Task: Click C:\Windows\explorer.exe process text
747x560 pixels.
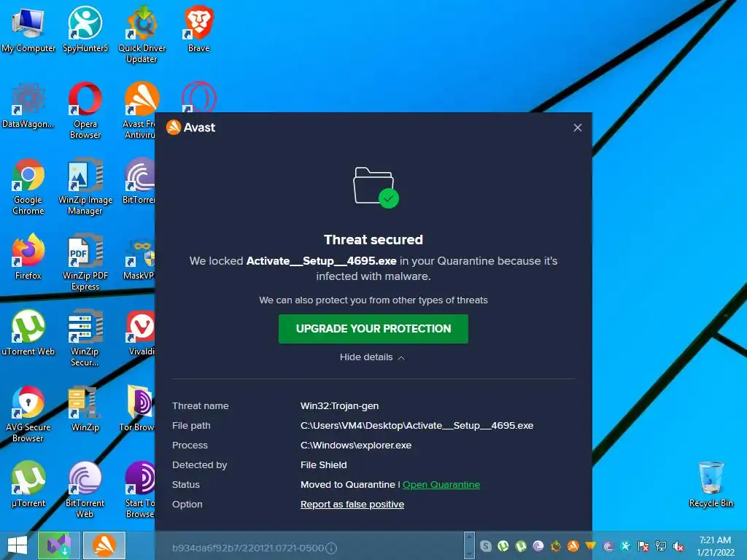Action: tap(356, 446)
